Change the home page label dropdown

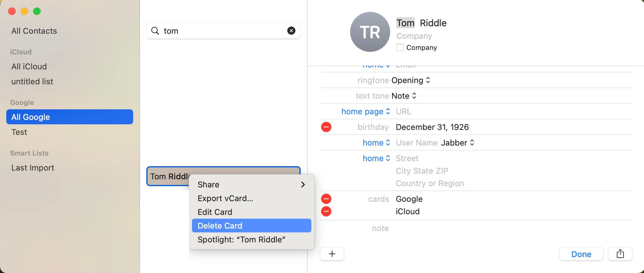click(366, 112)
